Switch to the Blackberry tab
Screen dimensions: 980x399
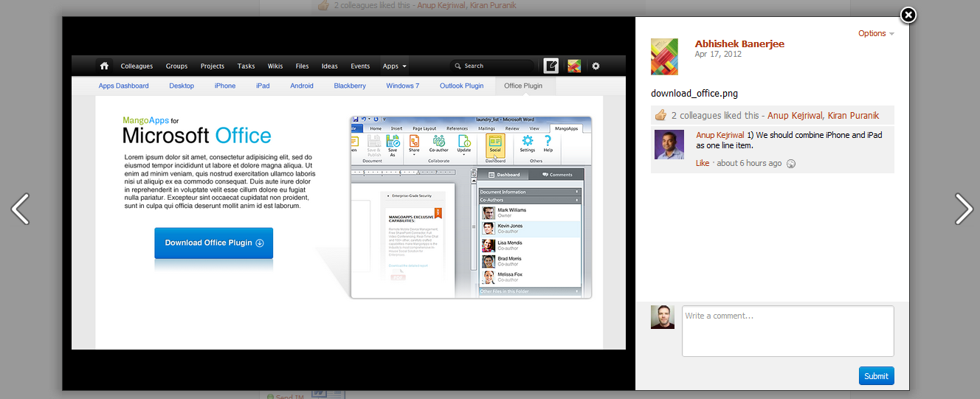tap(350, 86)
